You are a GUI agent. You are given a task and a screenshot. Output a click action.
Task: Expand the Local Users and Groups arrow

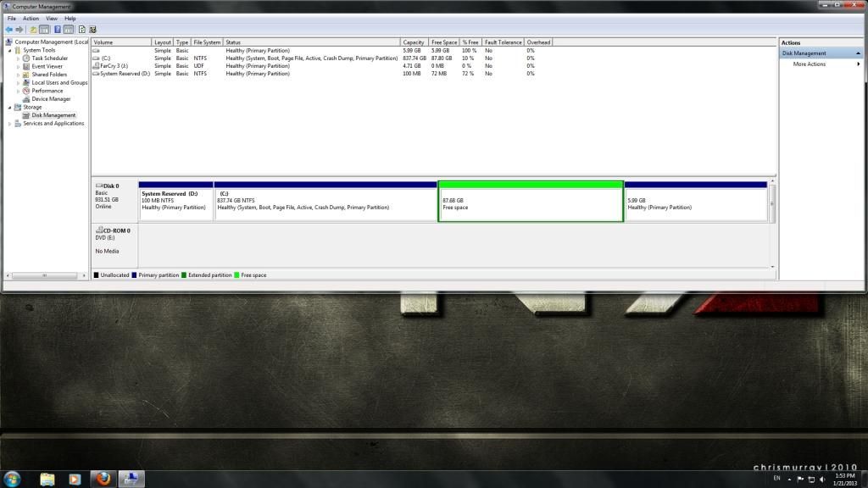[19, 82]
